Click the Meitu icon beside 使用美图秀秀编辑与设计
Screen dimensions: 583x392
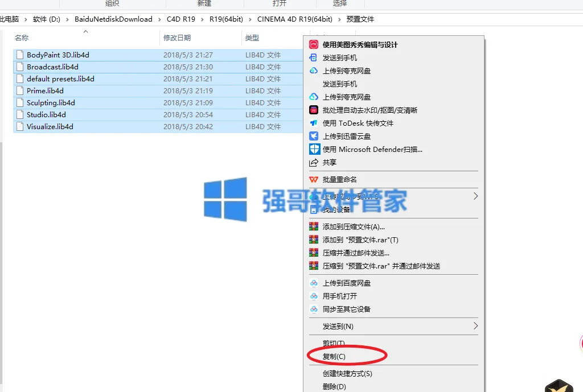click(x=314, y=44)
